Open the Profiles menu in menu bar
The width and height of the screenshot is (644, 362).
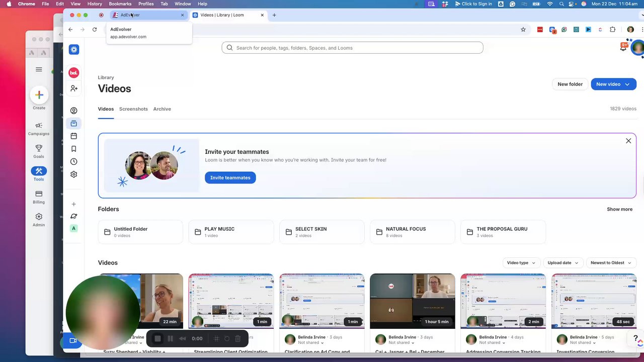coord(146,4)
